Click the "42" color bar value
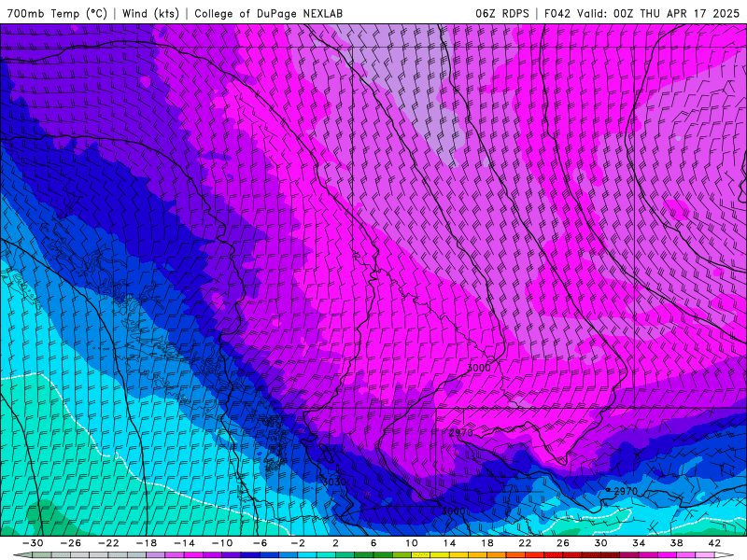The width and height of the screenshot is (747, 560). click(x=714, y=543)
